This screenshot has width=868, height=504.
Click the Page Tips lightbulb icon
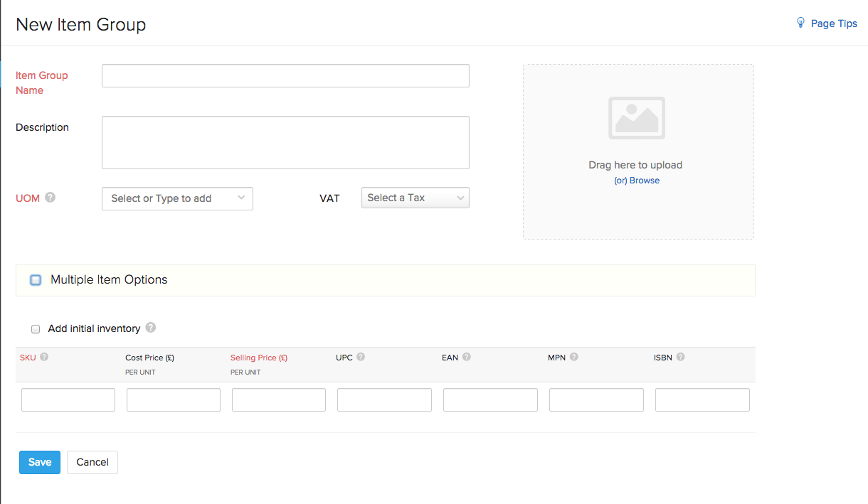[800, 23]
